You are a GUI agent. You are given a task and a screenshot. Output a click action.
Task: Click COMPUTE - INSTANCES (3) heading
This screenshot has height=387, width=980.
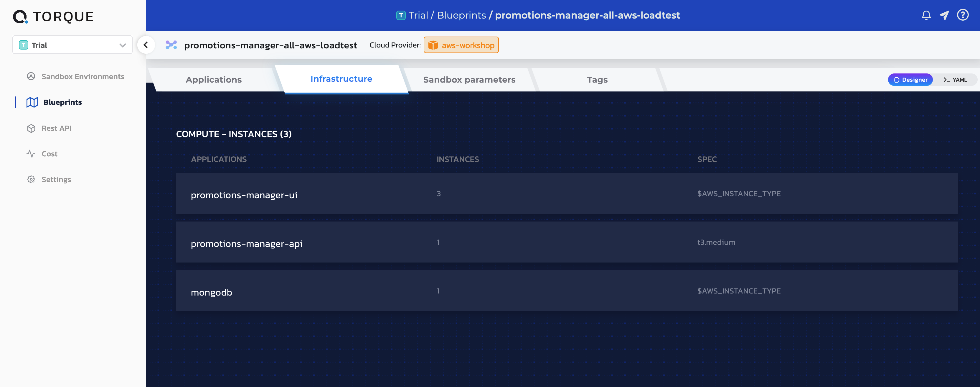[234, 134]
